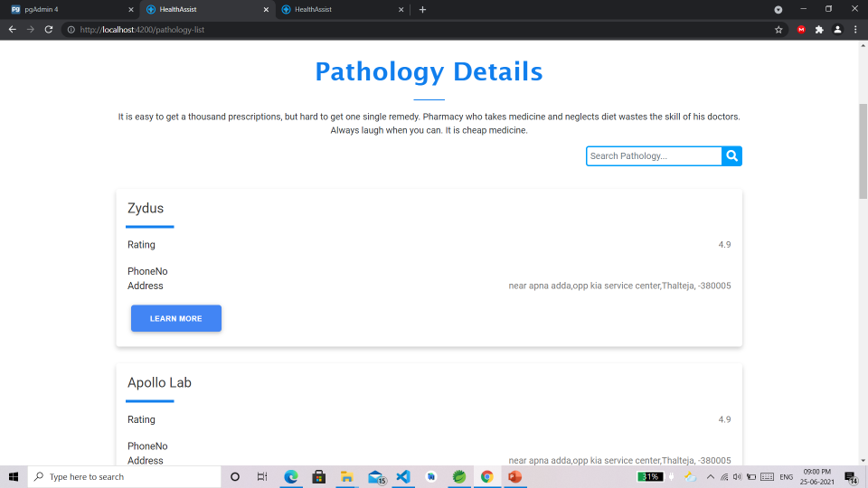The width and height of the screenshot is (868, 488).
Task: Click the taskbar search box
Action: pos(125,476)
